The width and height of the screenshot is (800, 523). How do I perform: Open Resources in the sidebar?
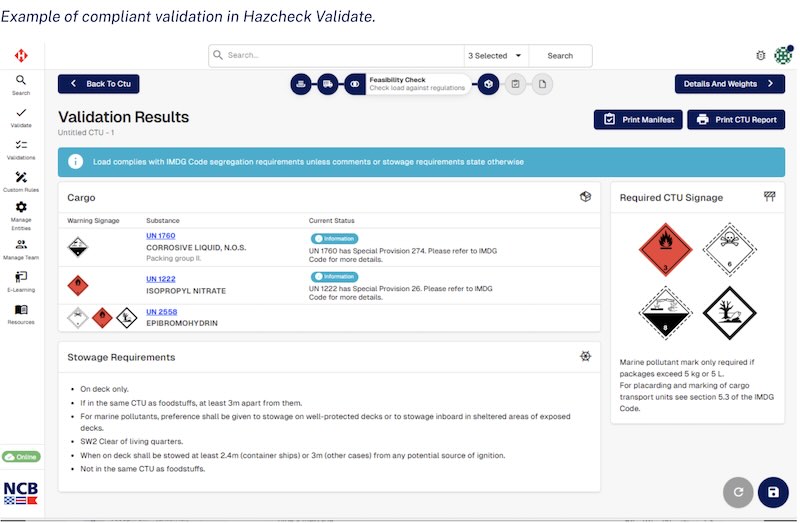(x=21, y=314)
